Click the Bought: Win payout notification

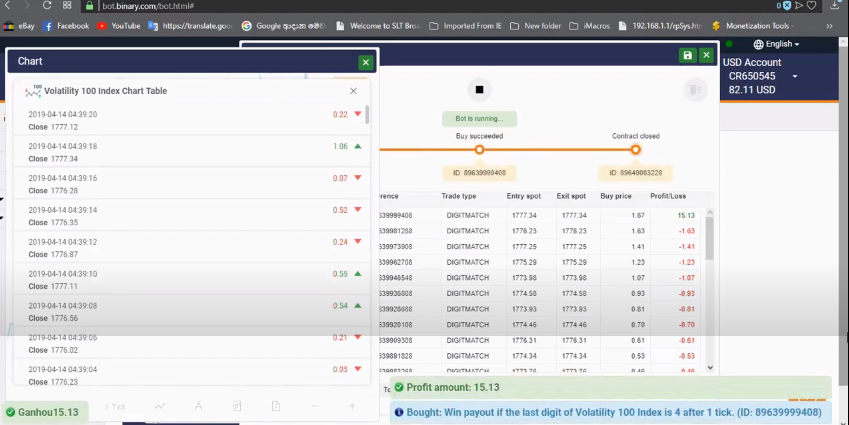pos(610,413)
